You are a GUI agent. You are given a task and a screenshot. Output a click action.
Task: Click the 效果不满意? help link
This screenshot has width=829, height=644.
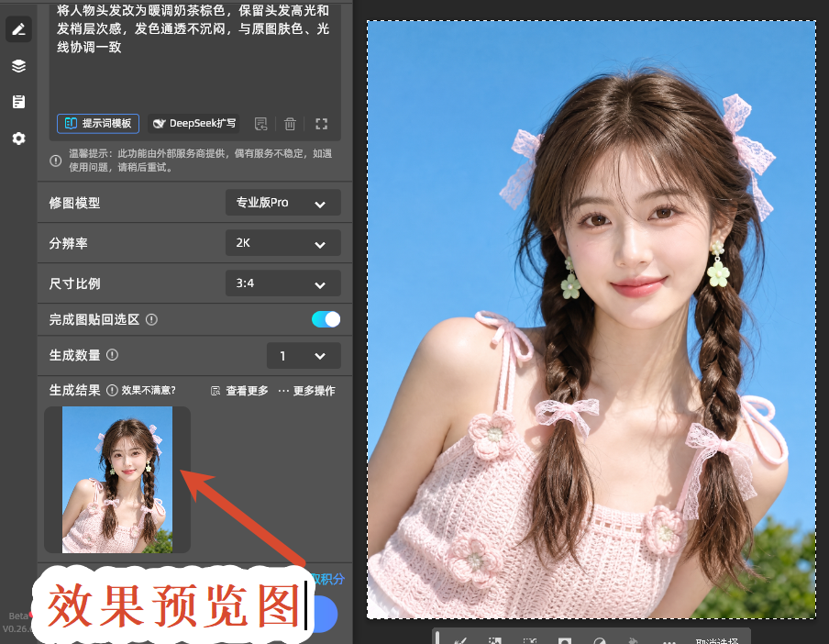tap(149, 390)
